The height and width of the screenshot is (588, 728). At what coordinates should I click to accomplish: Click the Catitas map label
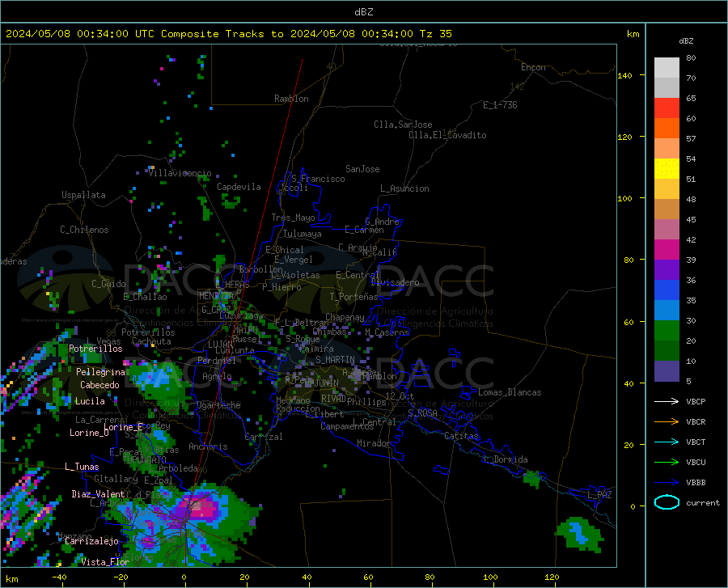tap(462, 436)
